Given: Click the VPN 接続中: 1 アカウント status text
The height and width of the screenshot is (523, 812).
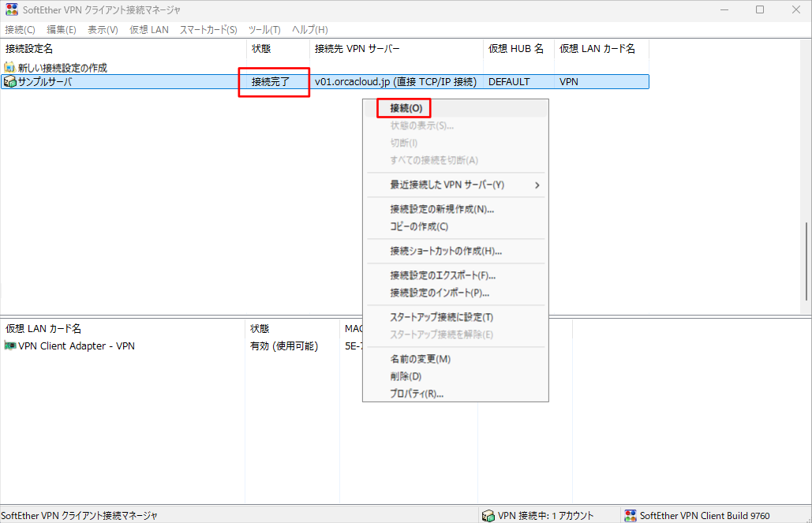Looking at the screenshot, I should pos(545,516).
